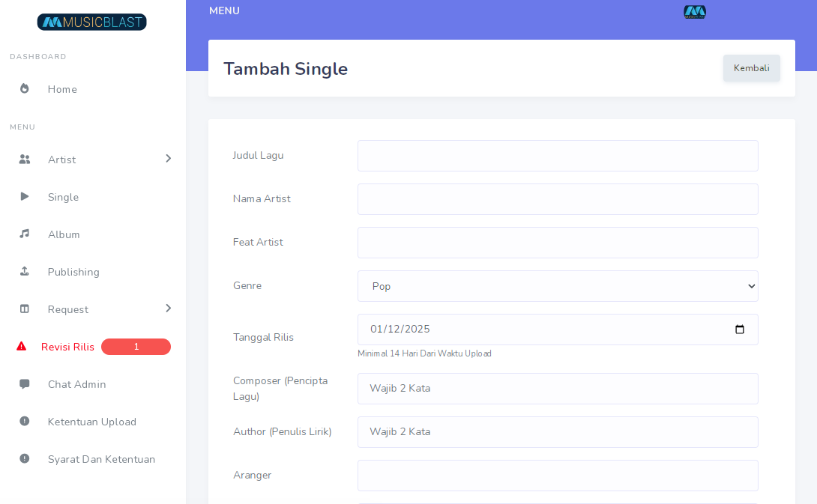Click the Publishing upload icon

tap(25, 271)
